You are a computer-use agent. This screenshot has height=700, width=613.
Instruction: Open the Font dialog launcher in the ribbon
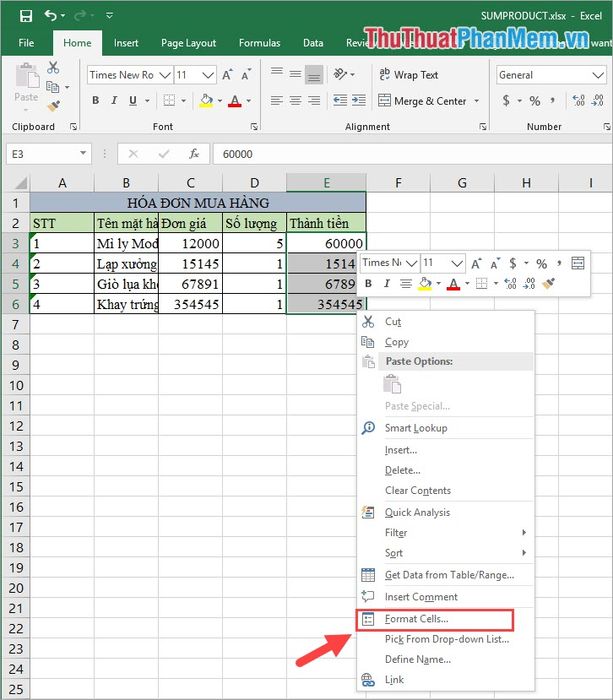click(254, 127)
